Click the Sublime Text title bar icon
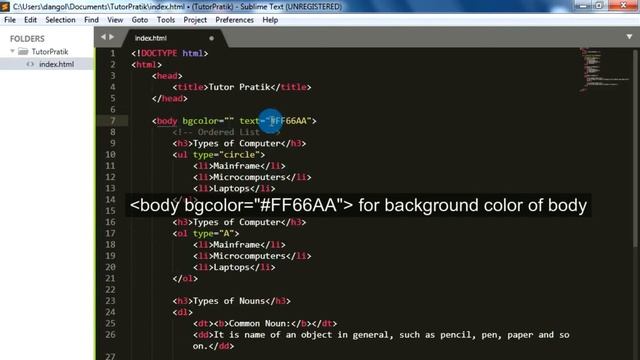 pos(5,6)
